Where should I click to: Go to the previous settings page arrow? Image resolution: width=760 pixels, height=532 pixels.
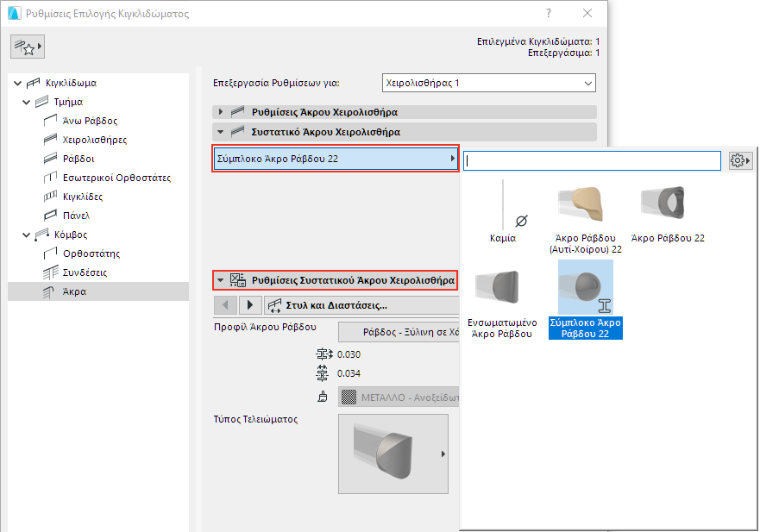(x=225, y=305)
